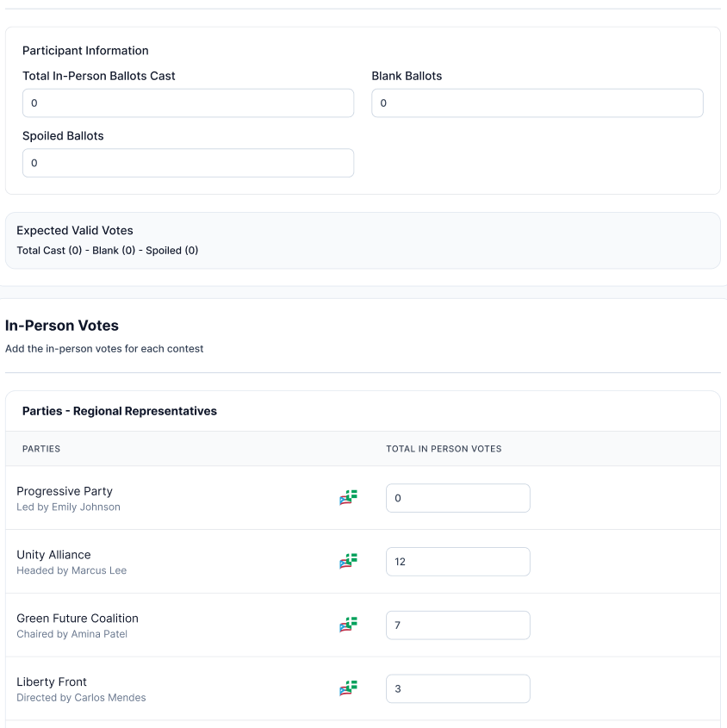Click the Progressive Party votes field showing 0
Image resolution: width=727 pixels, height=728 pixels.
tap(457, 497)
